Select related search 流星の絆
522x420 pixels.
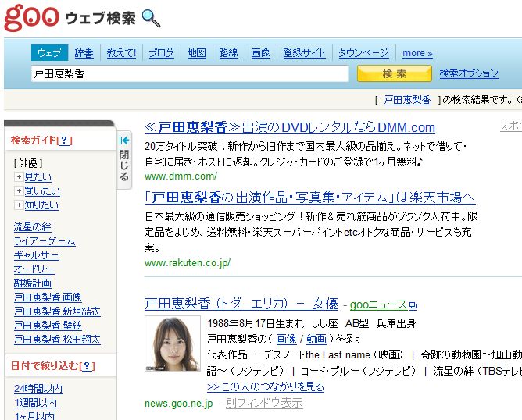(32, 227)
